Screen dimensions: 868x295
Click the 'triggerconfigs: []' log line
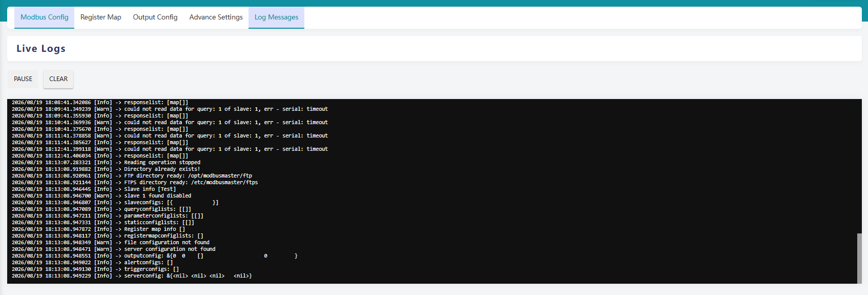[95, 269]
